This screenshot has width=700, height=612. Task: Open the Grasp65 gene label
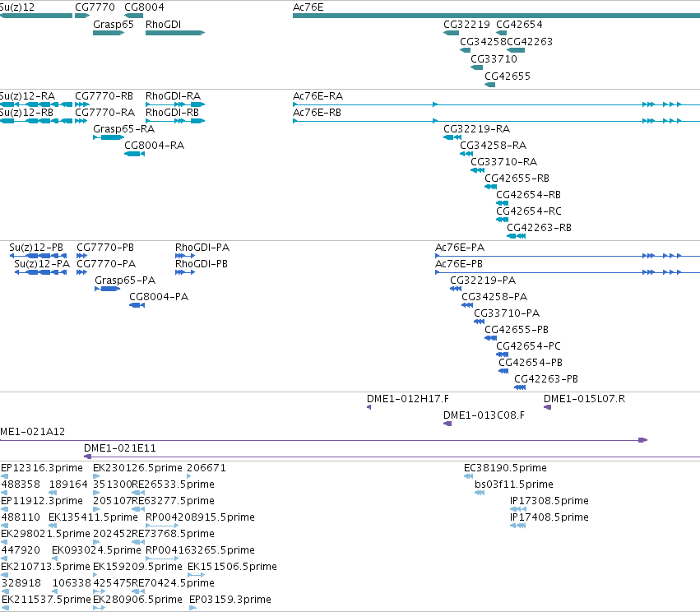114,25
